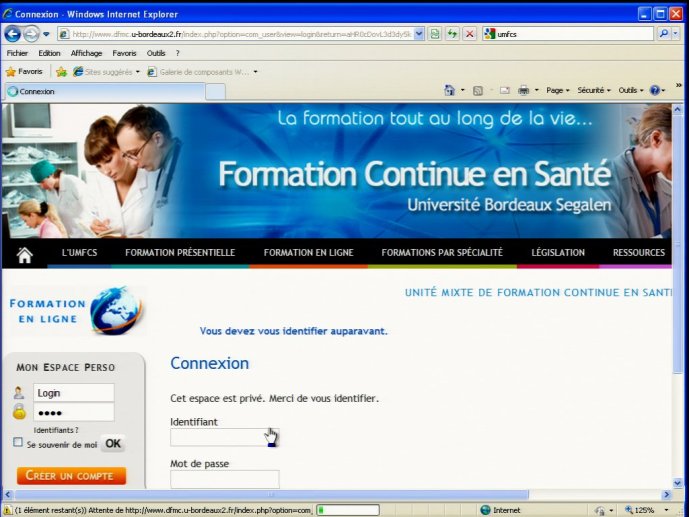
Task: Open the Favoris menu
Action: (x=124, y=53)
